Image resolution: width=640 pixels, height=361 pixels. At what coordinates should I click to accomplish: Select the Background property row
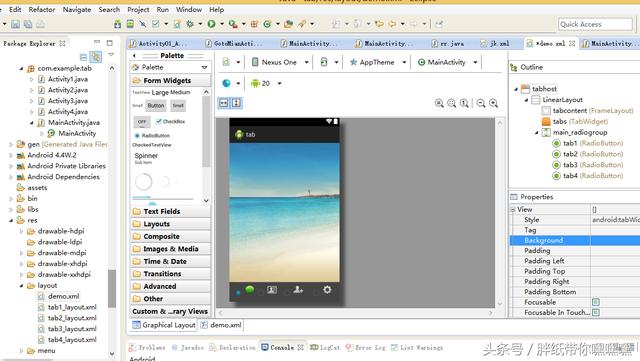coord(575,241)
